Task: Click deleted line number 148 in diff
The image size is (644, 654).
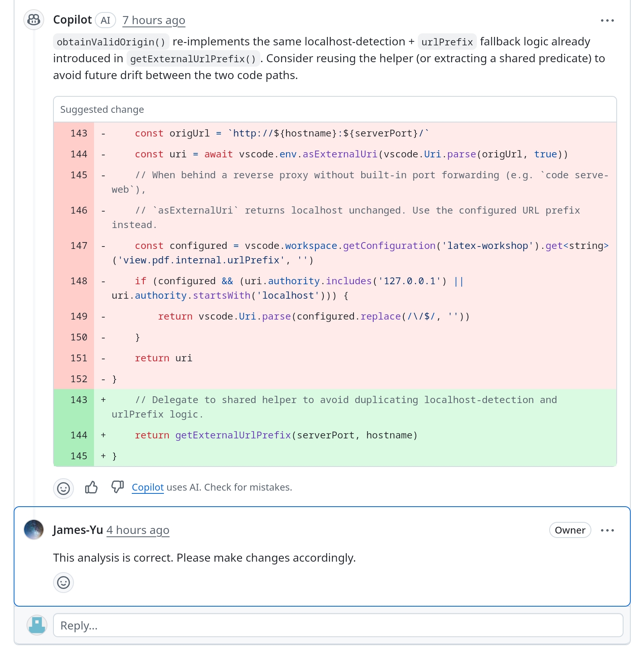Action: (79, 281)
